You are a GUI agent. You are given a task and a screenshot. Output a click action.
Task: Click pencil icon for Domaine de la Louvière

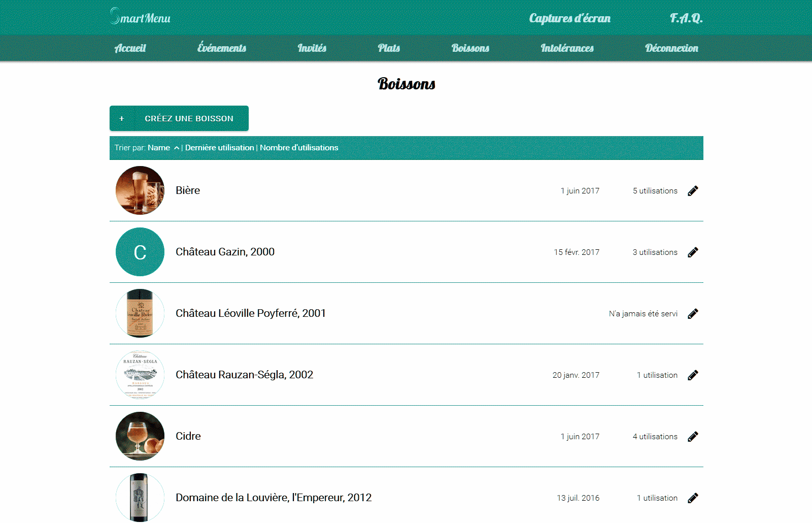[693, 498]
